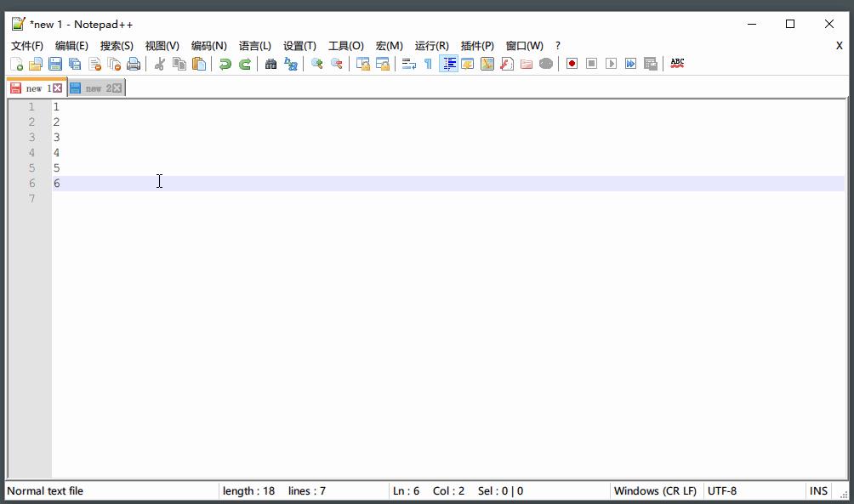Toggle show all characters paragraph icon
The image size is (854, 504).
pyautogui.click(x=428, y=63)
